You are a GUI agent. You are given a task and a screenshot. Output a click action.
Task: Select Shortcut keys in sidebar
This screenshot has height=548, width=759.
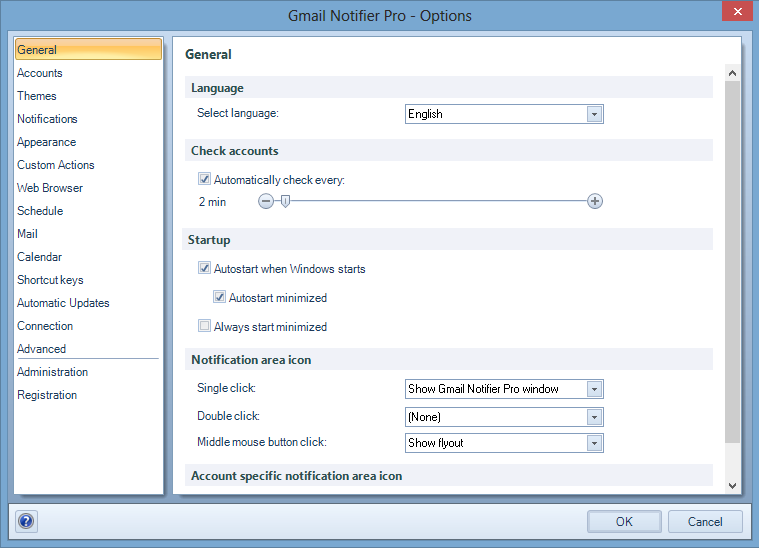(x=50, y=280)
